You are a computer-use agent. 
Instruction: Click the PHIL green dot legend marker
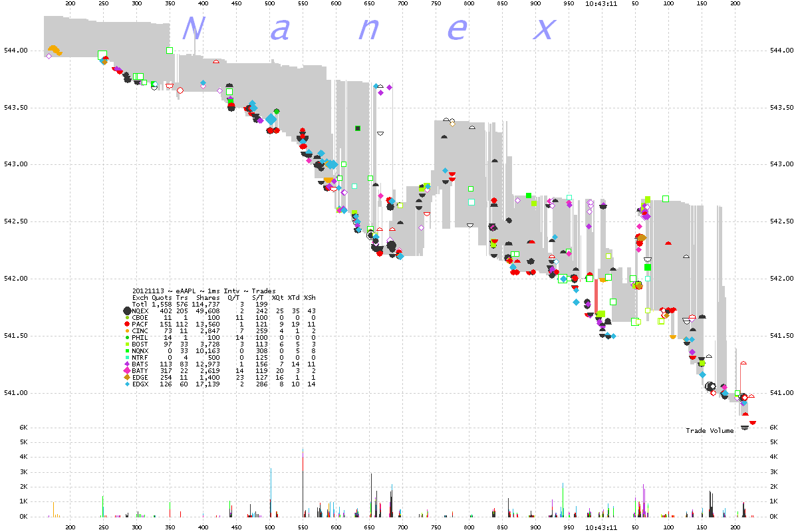126,336
